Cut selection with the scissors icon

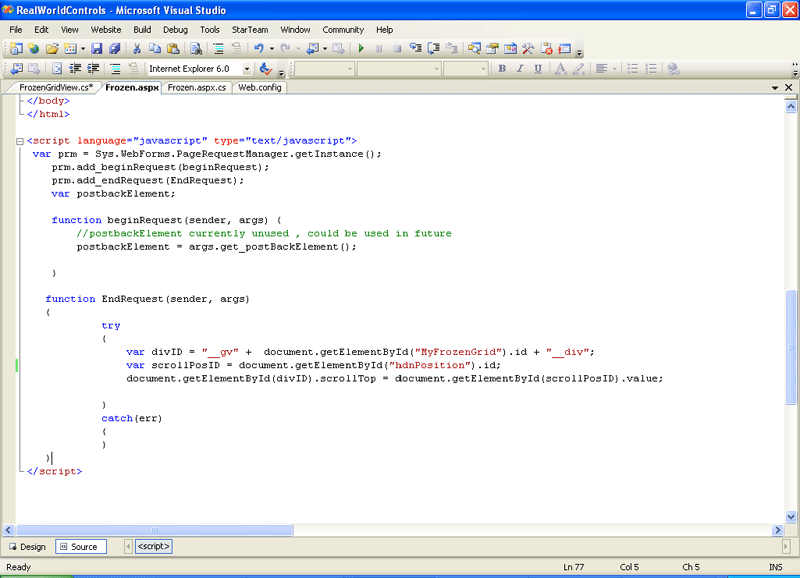(x=136, y=49)
